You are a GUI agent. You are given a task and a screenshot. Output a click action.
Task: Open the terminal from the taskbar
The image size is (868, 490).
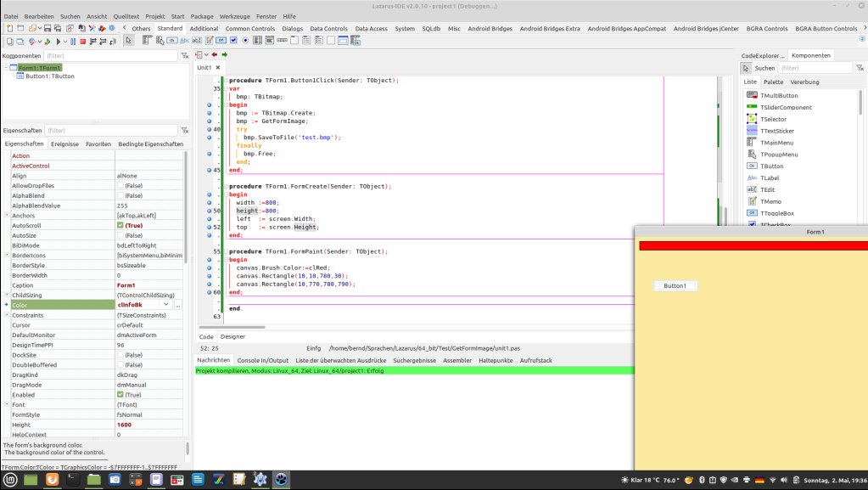(72, 480)
